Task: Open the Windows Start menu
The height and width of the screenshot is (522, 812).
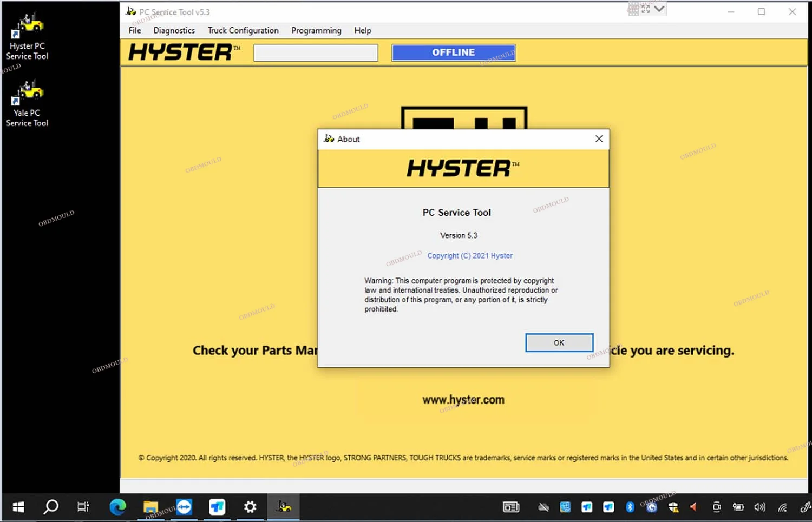Action: pyautogui.click(x=18, y=507)
